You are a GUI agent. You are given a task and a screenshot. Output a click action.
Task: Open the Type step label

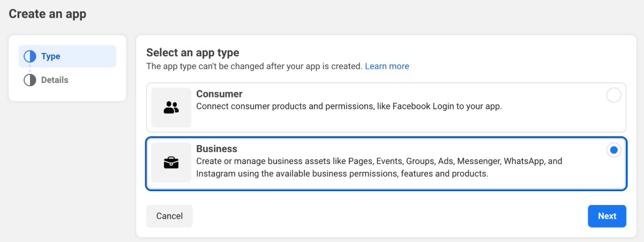[x=51, y=56]
